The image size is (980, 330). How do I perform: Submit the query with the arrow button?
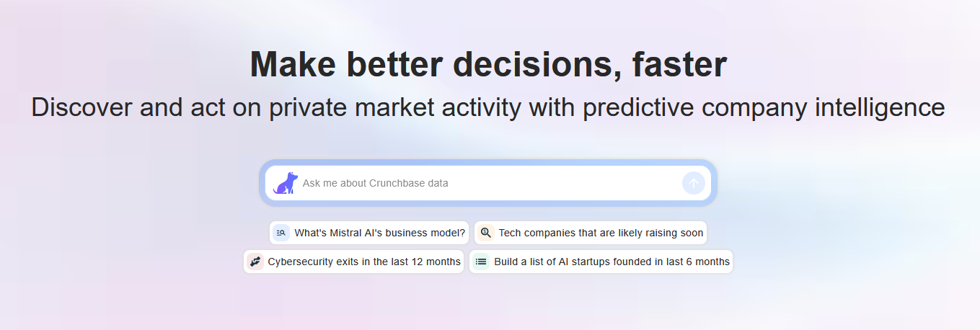click(693, 183)
